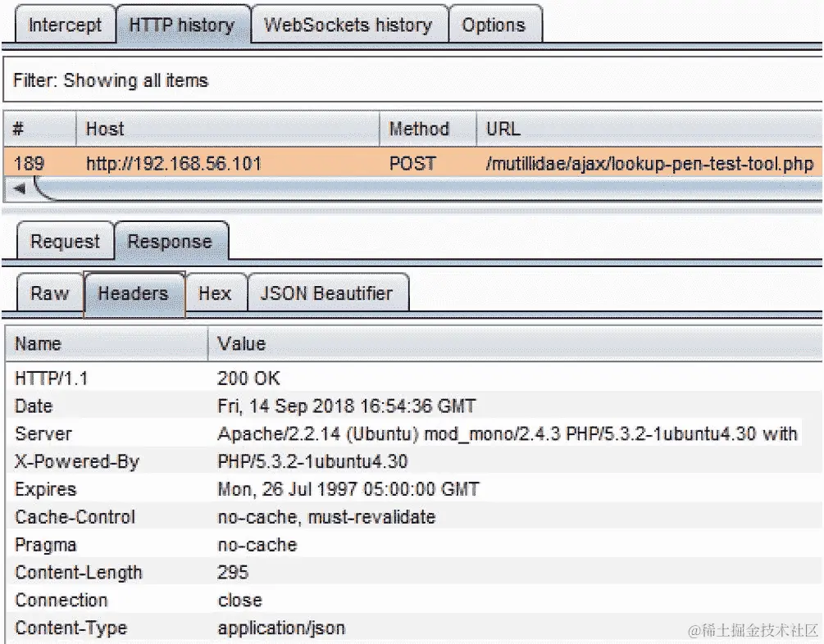
Task: Open the HTTP history tab
Action: [x=182, y=25]
